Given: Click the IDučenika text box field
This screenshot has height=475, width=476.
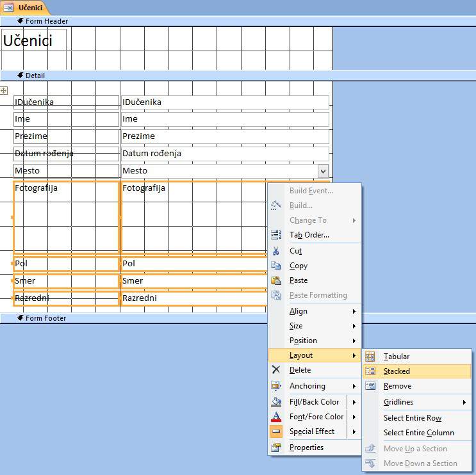Looking at the screenshot, I should coord(225,102).
